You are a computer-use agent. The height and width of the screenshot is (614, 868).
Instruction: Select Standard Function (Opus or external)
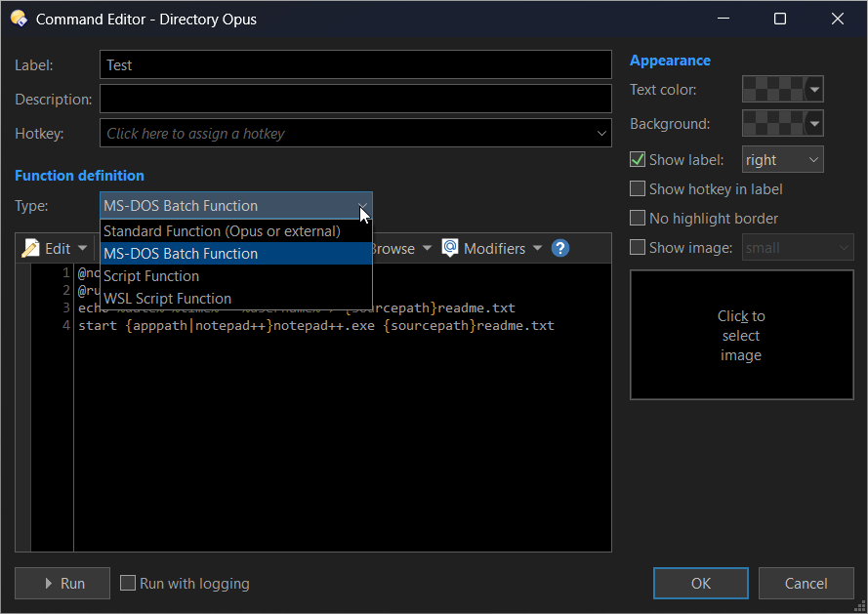pyautogui.click(x=222, y=231)
